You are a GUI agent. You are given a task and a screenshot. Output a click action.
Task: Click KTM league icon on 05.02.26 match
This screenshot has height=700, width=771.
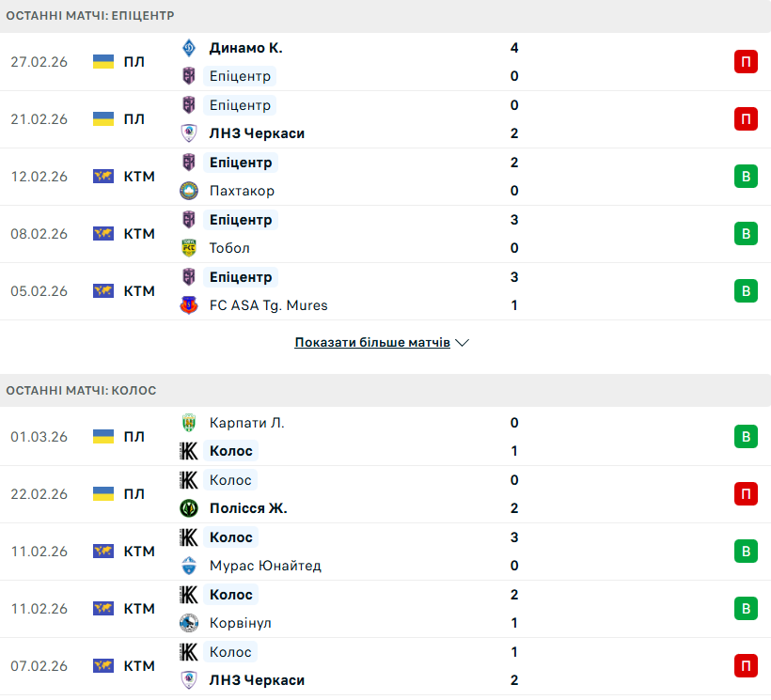(103, 291)
